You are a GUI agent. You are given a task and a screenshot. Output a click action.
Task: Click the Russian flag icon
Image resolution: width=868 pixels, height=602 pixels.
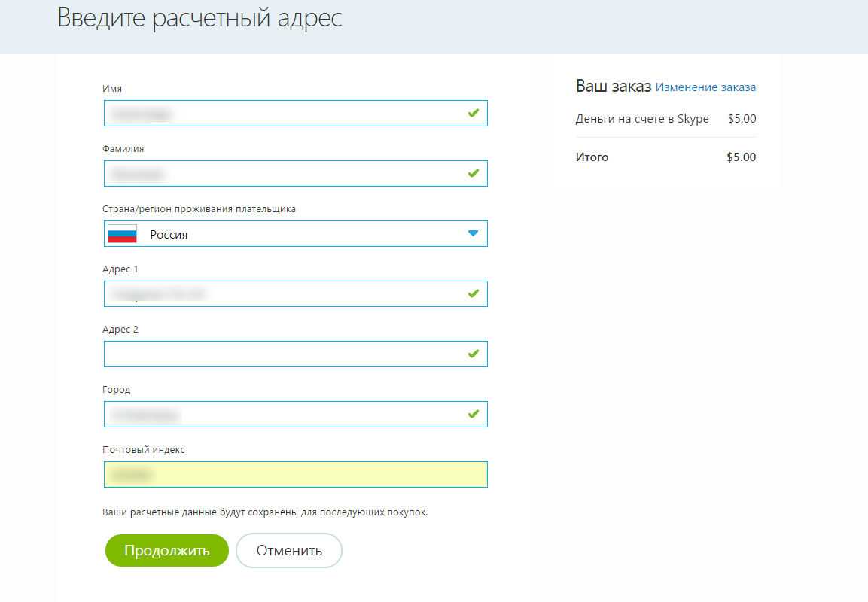pos(123,234)
